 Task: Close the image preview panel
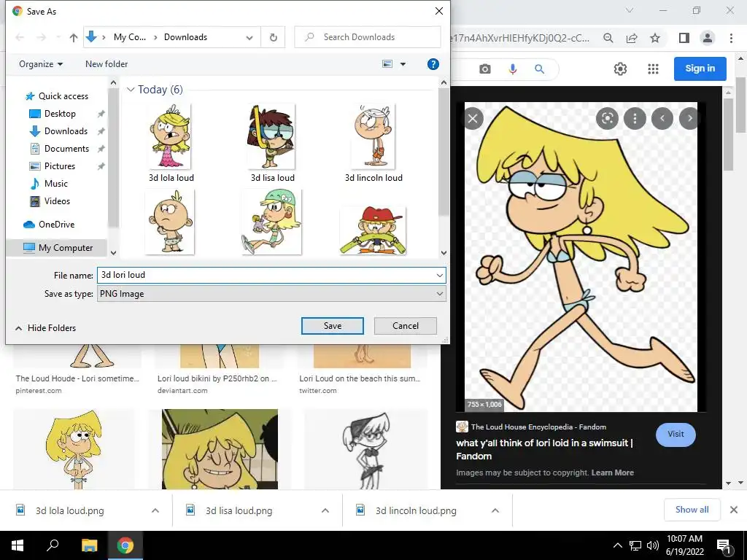(x=473, y=119)
